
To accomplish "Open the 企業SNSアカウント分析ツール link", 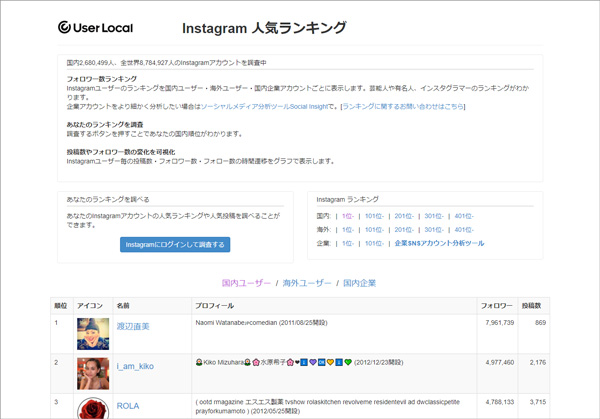I will [439, 243].
